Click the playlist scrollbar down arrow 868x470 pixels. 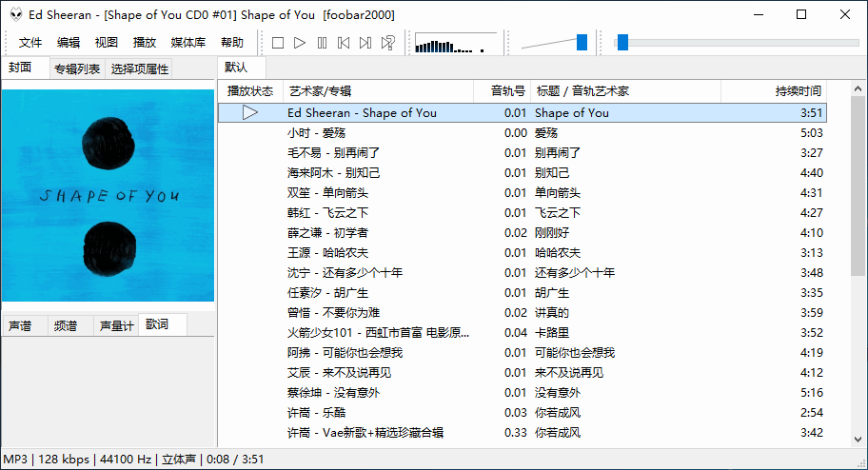pyautogui.click(x=858, y=440)
